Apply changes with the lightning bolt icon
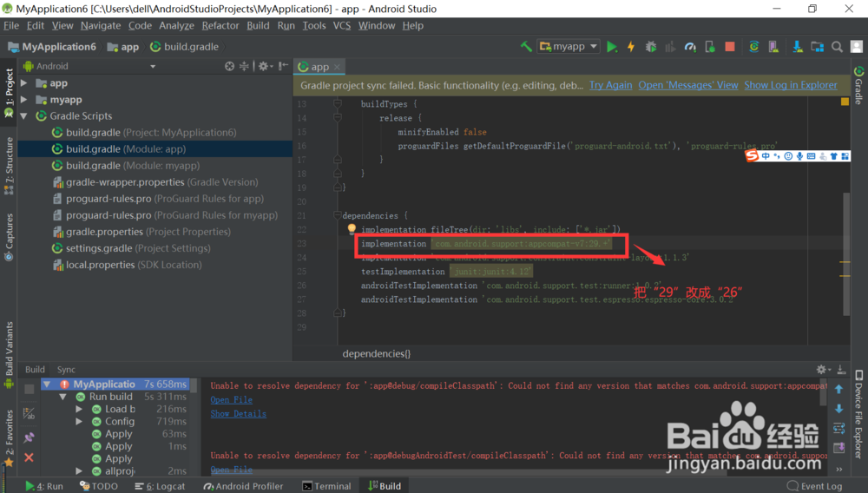The image size is (868, 493). pyautogui.click(x=631, y=47)
